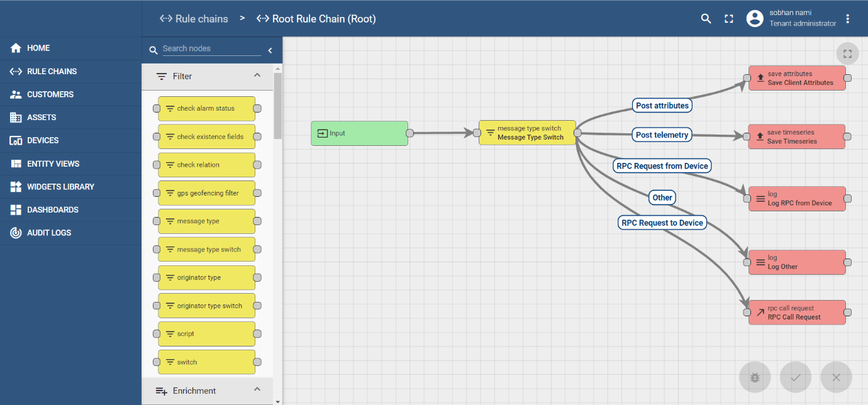Open Devices from the sidebar
This screenshot has width=868, height=405.
[43, 140]
